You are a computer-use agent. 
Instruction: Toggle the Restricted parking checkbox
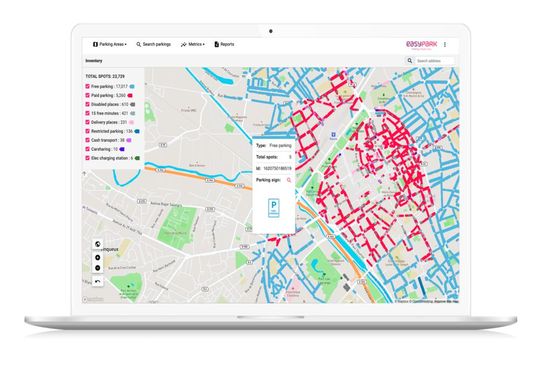pyautogui.click(x=87, y=131)
